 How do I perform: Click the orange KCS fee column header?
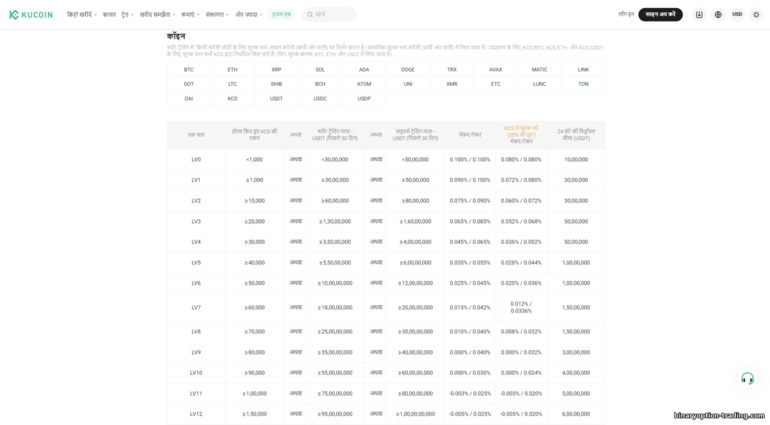pyautogui.click(x=521, y=135)
